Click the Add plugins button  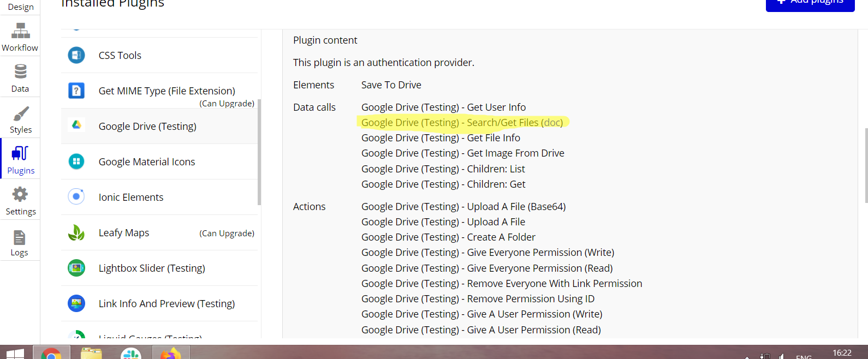(x=810, y=3)
